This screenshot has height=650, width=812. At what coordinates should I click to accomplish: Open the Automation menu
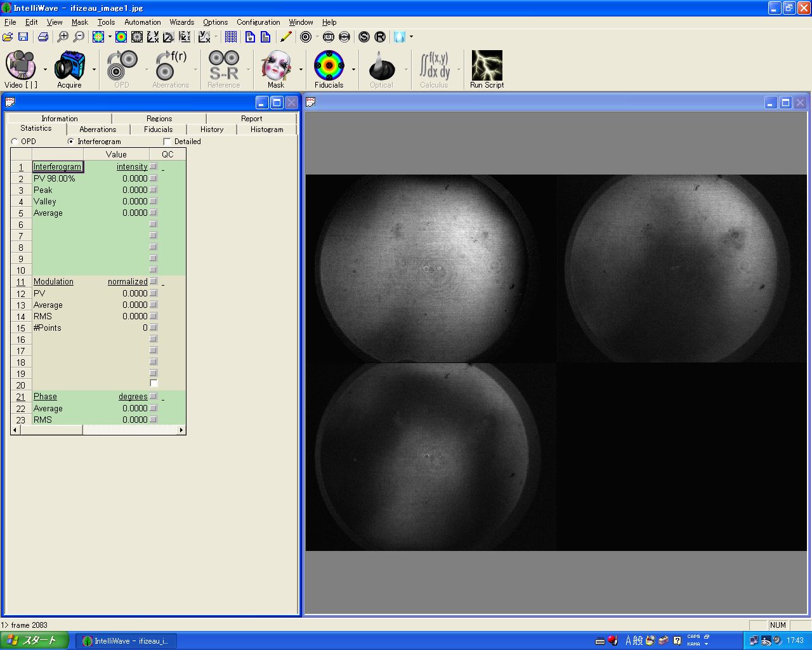[143, 22]
